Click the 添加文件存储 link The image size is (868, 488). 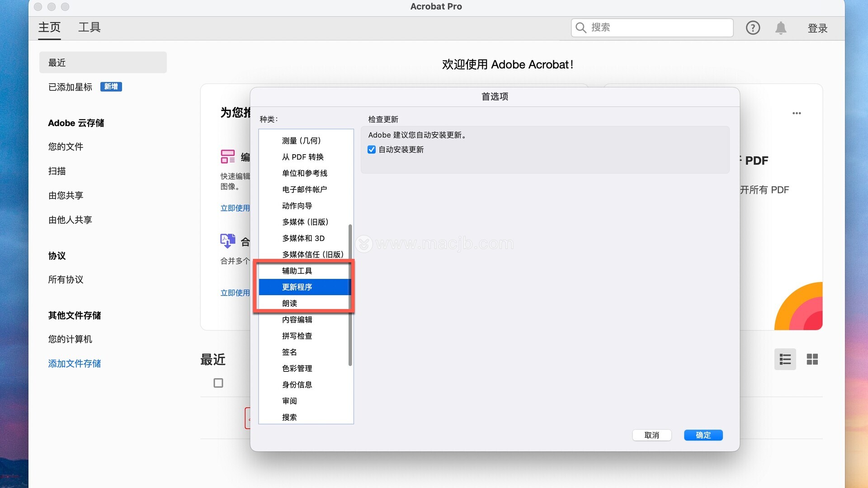[x=75, y=363]
